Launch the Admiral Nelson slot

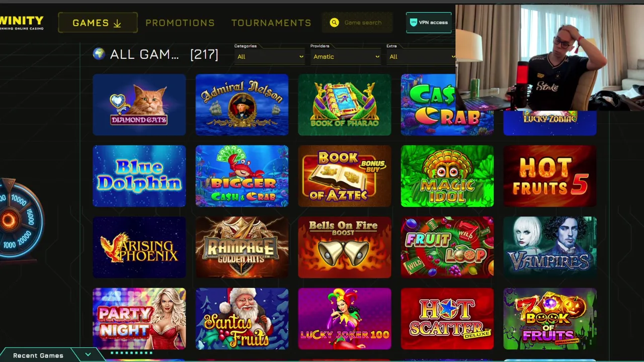[242, 105]
